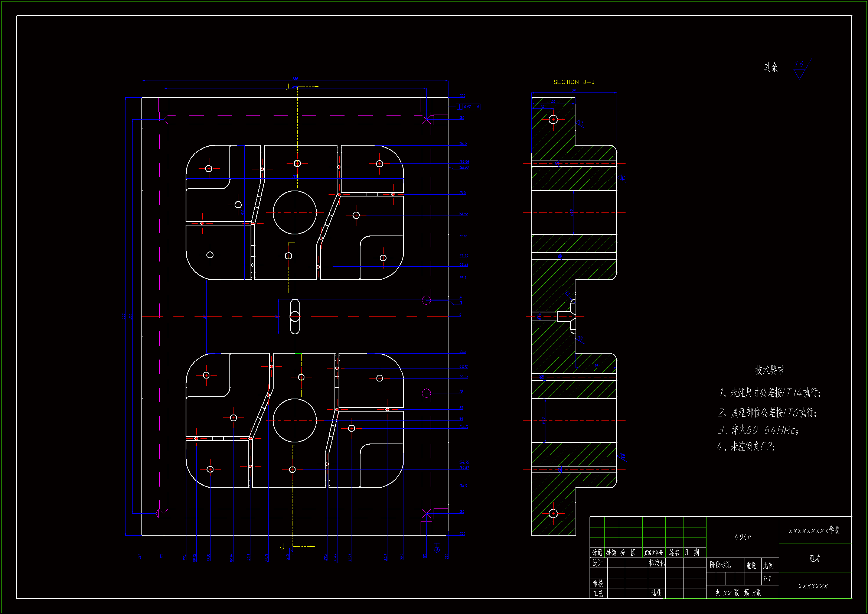
Task: Click the perpendicularity 0.02 A tolerance frame
Action: click(x=468, y=107)
